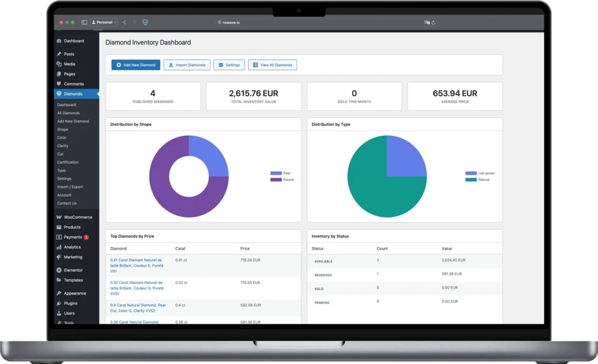
Task: Open the Personal profile dropdown
Action: [x=104, y=22]
